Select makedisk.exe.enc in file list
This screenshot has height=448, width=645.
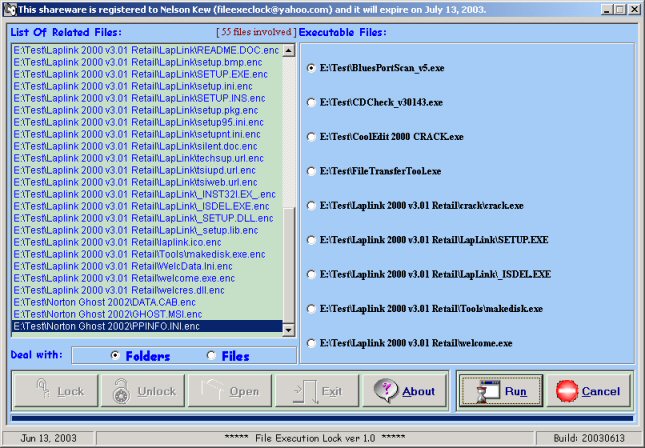[147, 254]
